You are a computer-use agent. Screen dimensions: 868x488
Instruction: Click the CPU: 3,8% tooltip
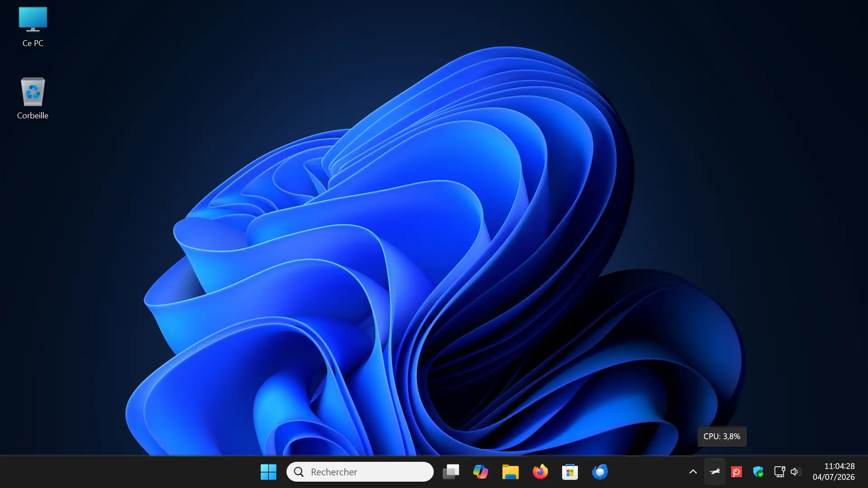pyautogui.click(x=722, y=436)
